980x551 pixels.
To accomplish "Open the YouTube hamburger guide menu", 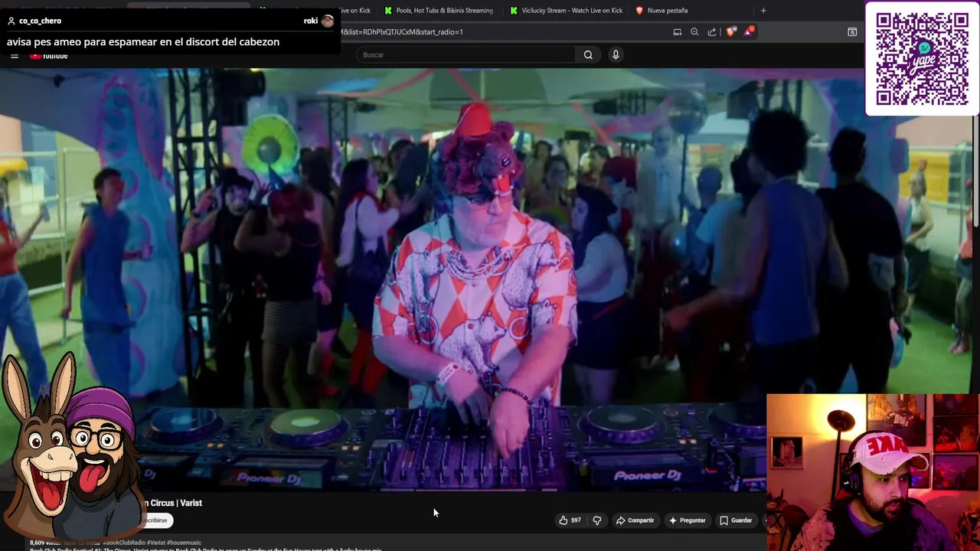I will coord(15,56).
